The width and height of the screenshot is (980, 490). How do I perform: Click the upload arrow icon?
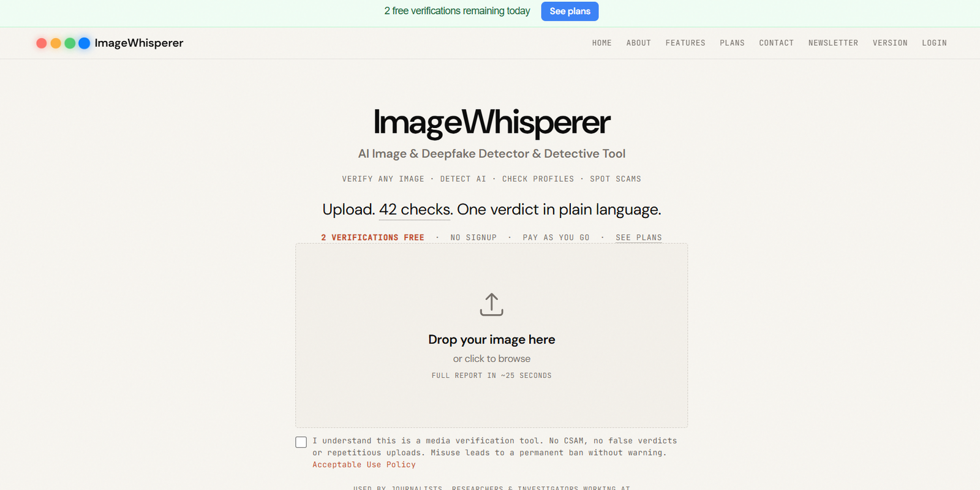pos(491,304)
